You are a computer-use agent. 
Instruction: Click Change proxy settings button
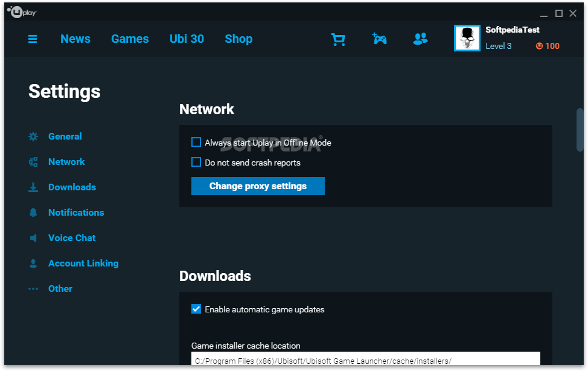[x=258, y=186]
